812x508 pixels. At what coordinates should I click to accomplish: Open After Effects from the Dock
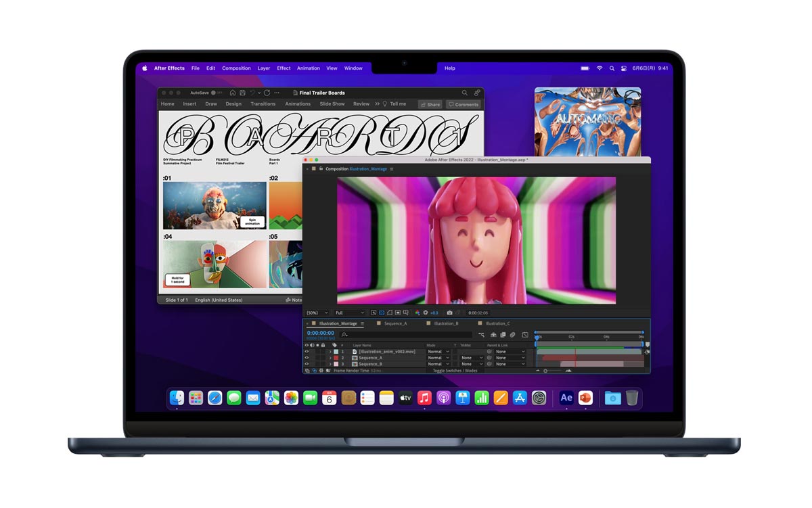coord(566,398)
